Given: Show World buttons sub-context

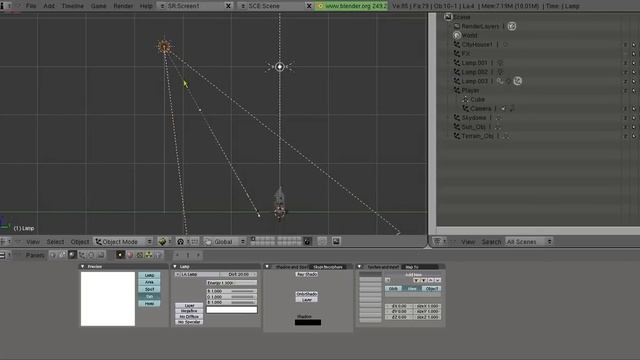Looking at the screenshot, I should click(x=159, y=255).
